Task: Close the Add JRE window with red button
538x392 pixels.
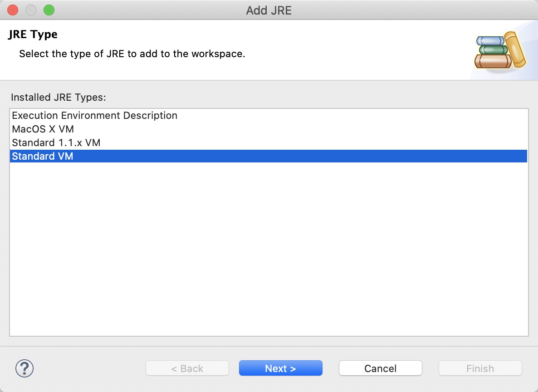Action: coord(13,10)
